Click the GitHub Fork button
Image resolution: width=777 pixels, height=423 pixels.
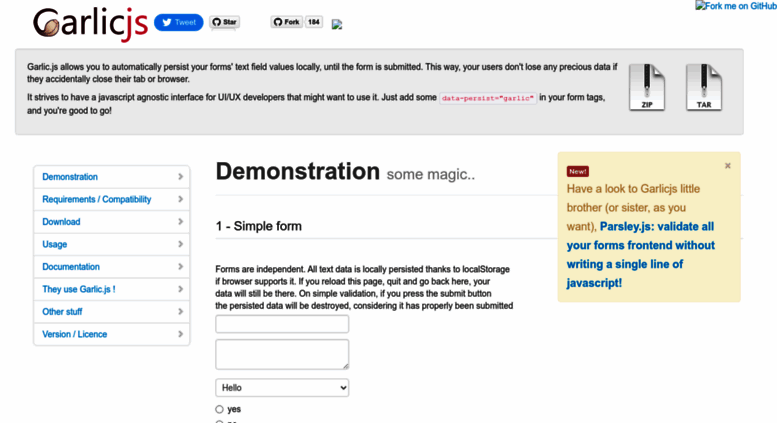pyautogui.click(x=286, y=22)
